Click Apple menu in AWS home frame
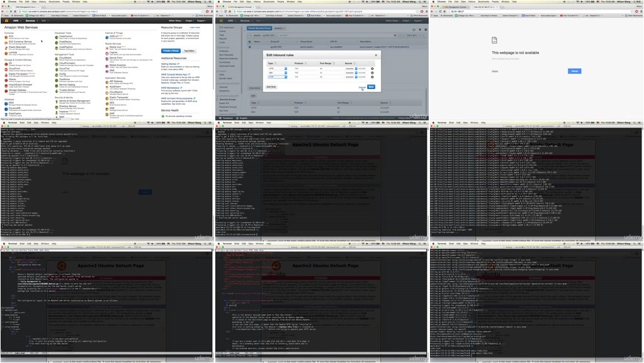The height and width of the screenshot is (363, 644). (x=3, y=2)
